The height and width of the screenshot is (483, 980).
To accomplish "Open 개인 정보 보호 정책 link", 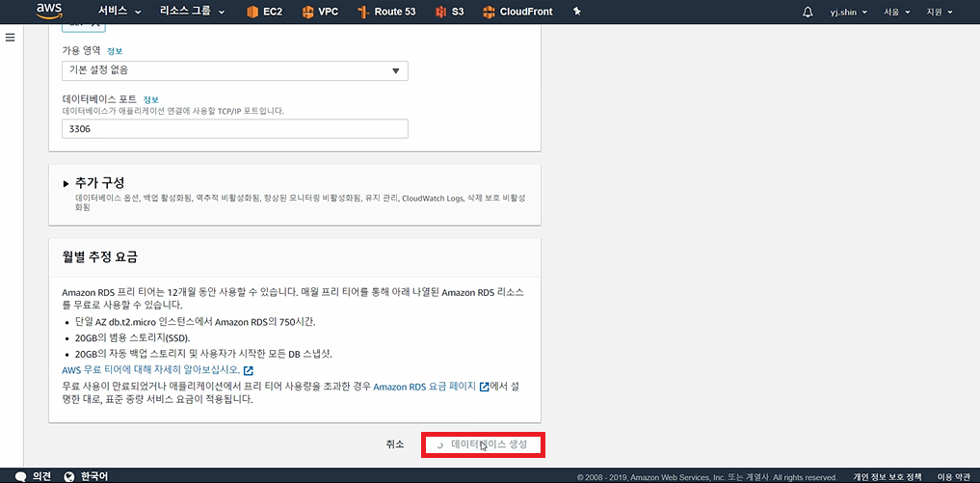I will pyautogui.click(x=887, y=477).
